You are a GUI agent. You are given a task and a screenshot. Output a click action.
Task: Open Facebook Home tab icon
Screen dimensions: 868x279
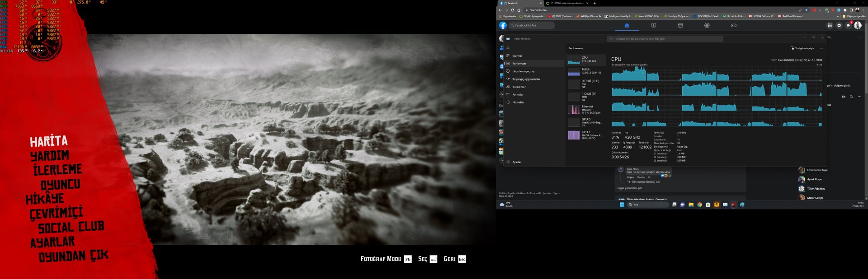click(x=627, y=25)
